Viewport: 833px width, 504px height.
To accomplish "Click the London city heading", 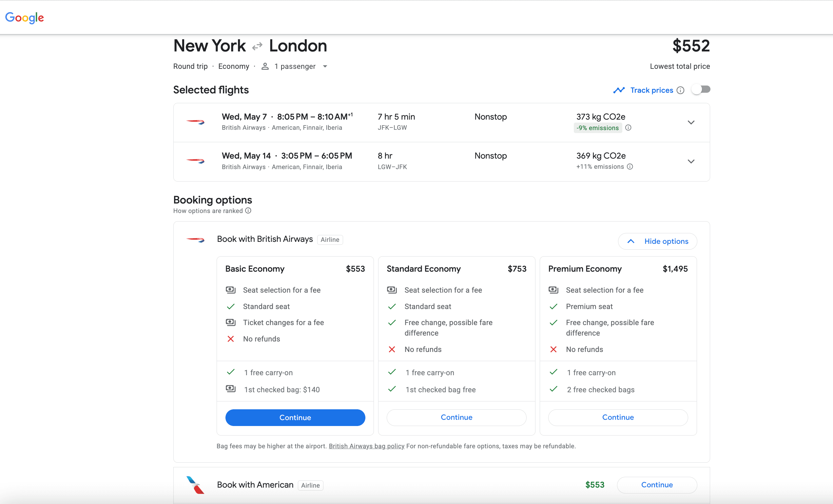I will click(298, 46).
